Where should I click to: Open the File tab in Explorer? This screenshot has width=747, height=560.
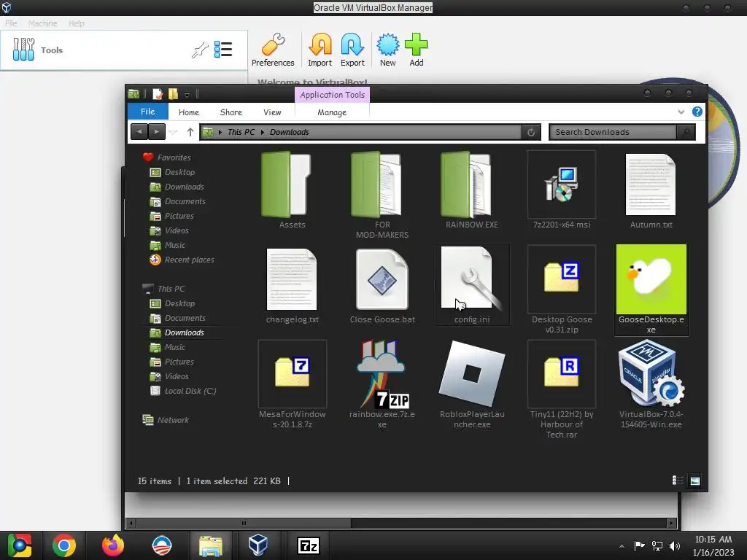pos(147,112)
